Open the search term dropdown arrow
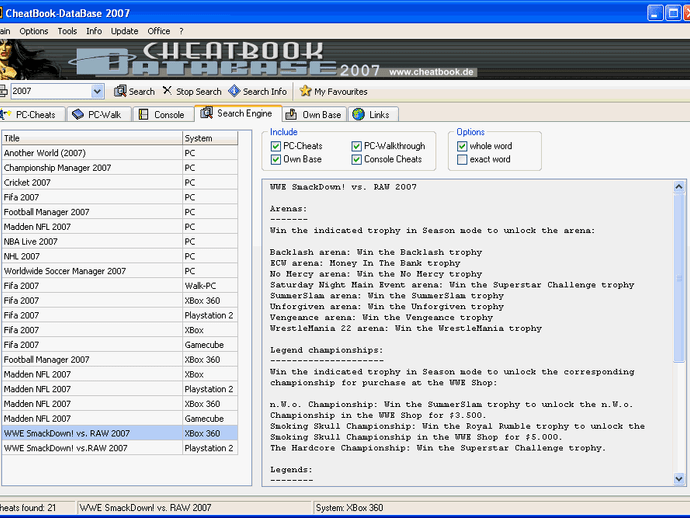The image size is (690, 518). (97, 92)
